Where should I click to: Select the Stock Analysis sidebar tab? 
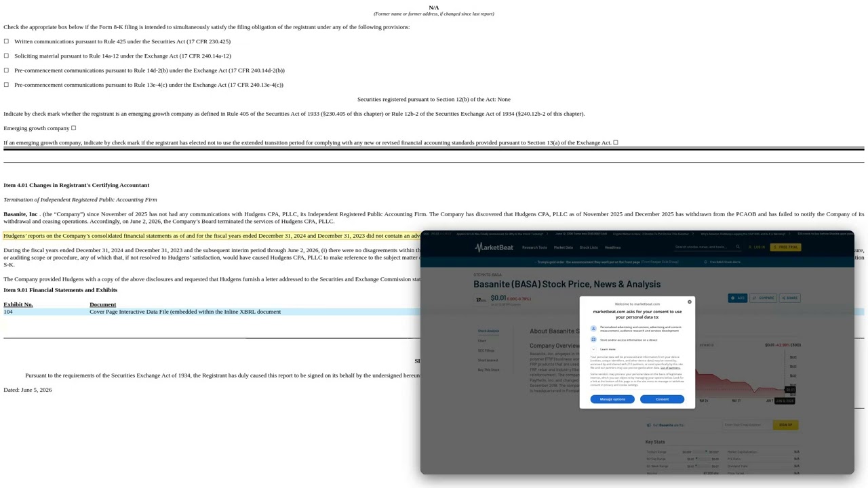(x=488, y=331)
